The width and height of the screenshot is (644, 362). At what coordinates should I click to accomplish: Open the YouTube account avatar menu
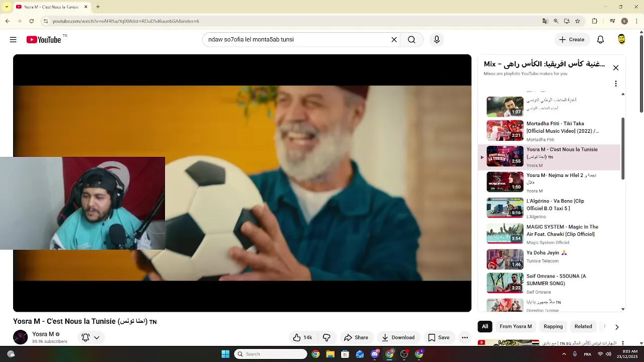coord(621,40)
